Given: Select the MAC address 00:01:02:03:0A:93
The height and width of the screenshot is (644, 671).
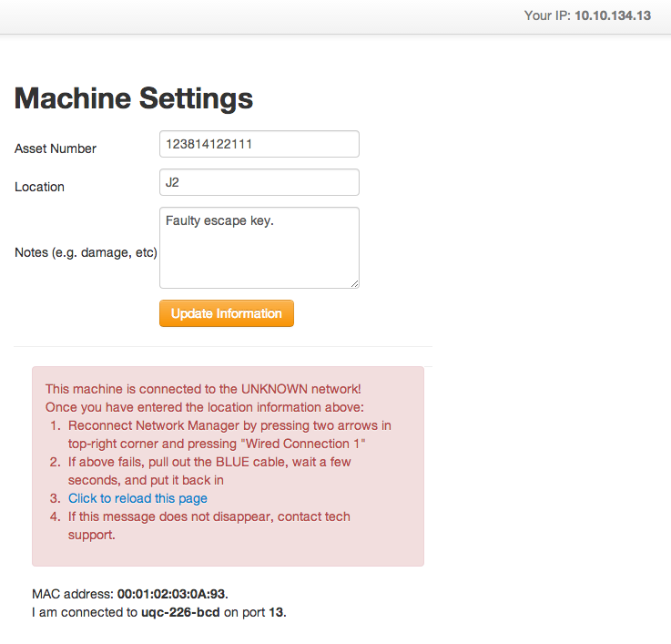Looking at the screenshot, I should point(171,594).
